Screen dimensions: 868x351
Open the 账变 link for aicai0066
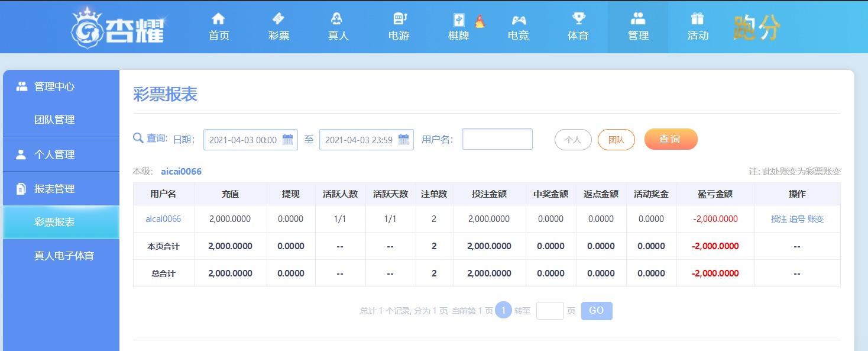click(x=815, y=219)
